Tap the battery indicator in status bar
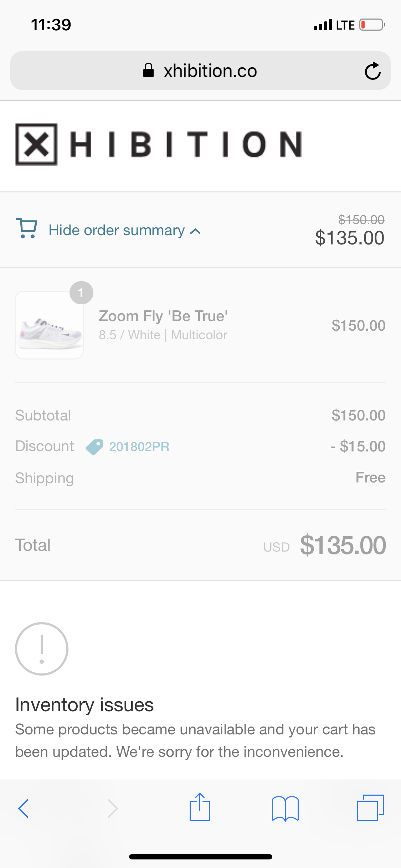This screenshot has width=401, height=868. pyautogui.click(x=372, y=25)
